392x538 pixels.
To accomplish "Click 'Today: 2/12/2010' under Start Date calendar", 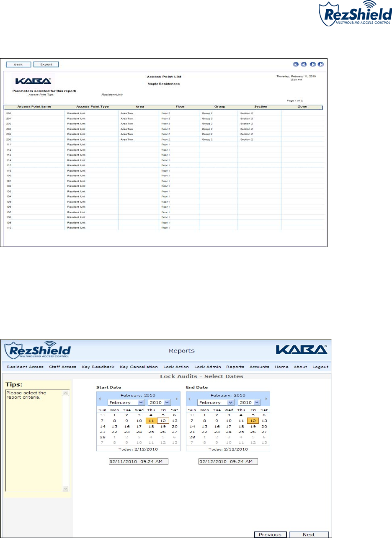I will (138, 449).
